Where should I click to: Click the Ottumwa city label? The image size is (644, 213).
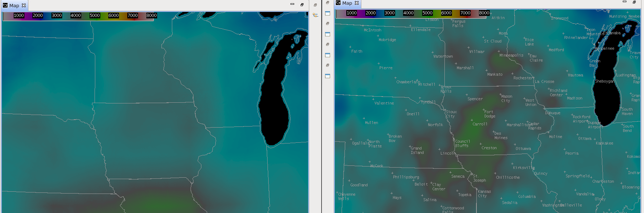click(523, 149)
